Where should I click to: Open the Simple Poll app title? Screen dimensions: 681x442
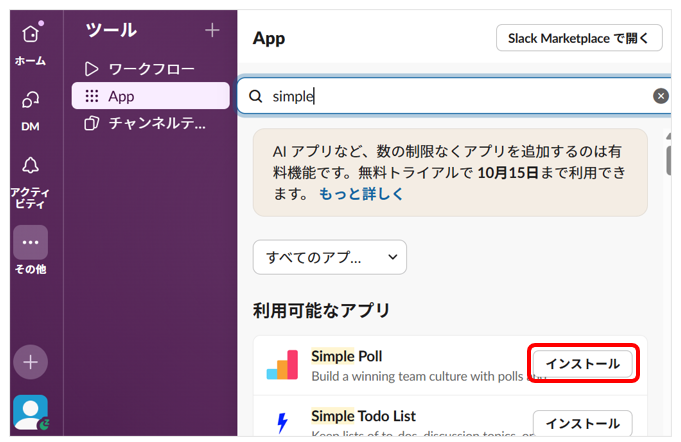pos(347,356)
